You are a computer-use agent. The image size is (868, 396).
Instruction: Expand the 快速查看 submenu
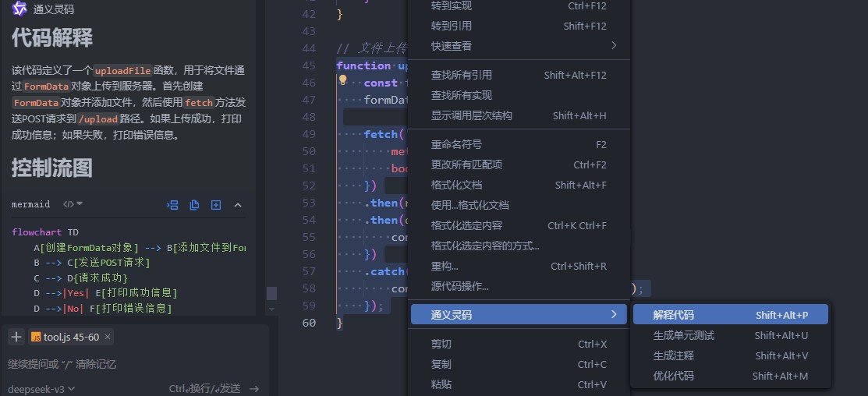519,46
